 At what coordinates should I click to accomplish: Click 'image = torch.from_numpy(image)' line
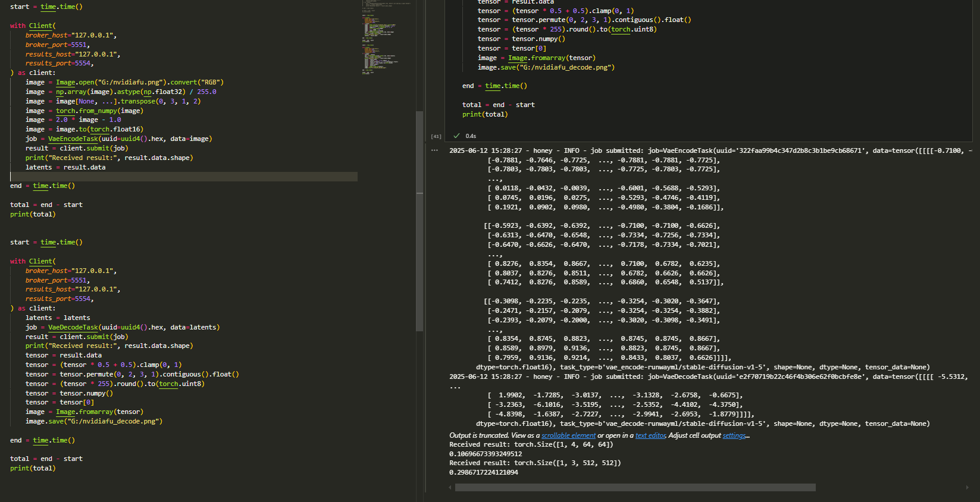pos(84,111)
